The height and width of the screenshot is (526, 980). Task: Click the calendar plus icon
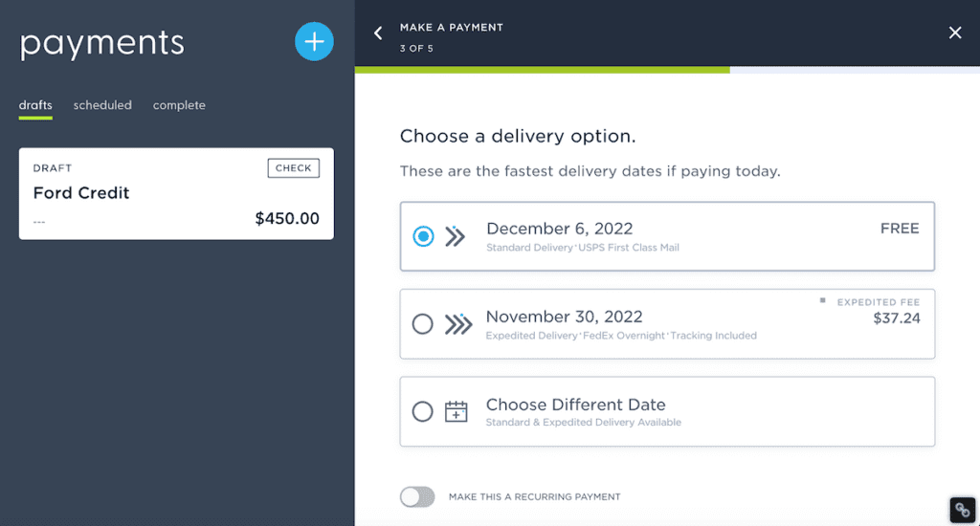click(457, 411)
